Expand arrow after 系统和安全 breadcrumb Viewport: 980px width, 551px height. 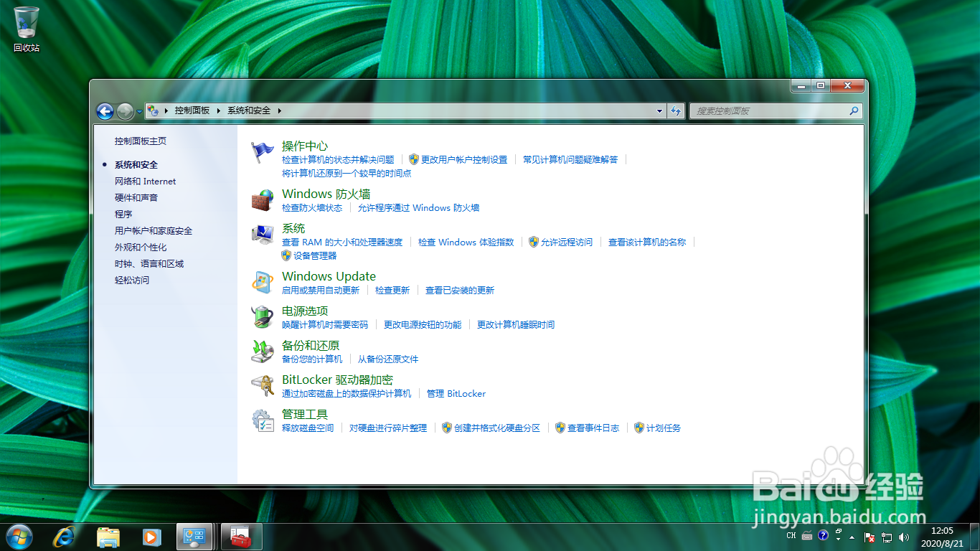279,110
